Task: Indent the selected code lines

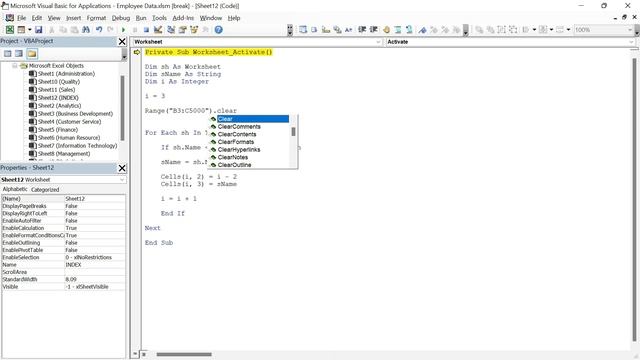Action: pos(362,29)
